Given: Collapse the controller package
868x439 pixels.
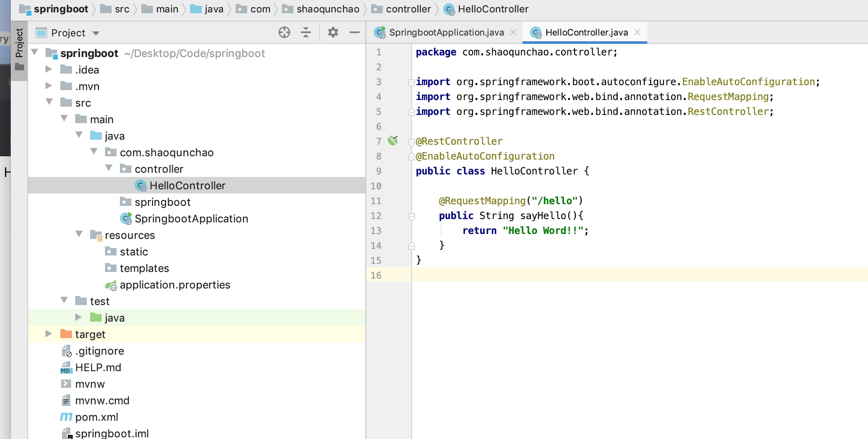Looking at the screenshot, I should pos(109,168).
